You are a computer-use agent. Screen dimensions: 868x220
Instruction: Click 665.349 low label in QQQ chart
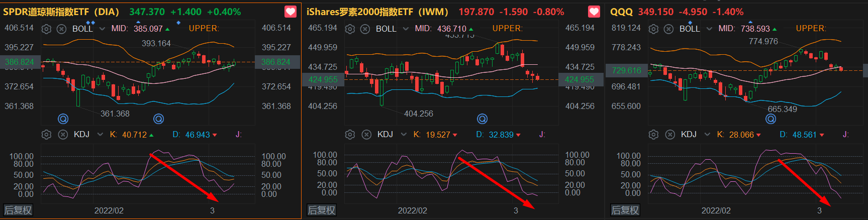[x=783, y=109]
